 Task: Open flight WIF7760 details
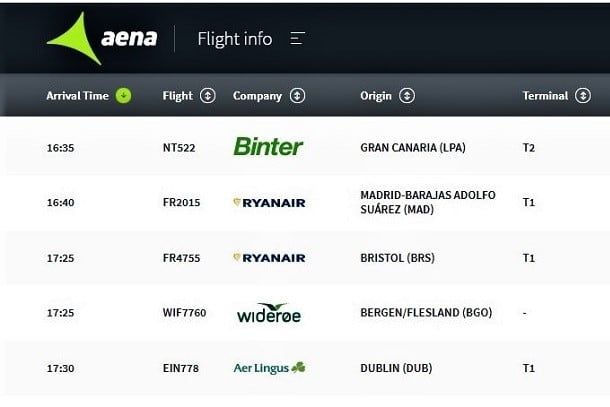click(x=184, y=313)
